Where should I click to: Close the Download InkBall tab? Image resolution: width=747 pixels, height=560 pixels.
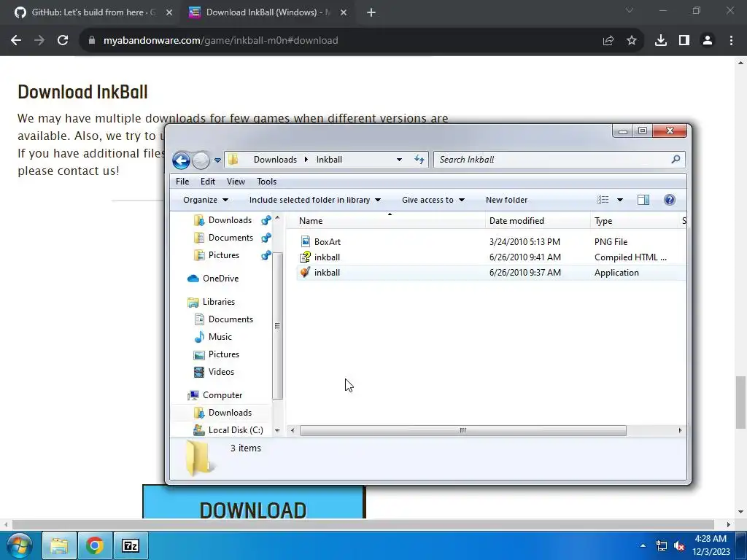coord(344,12)
